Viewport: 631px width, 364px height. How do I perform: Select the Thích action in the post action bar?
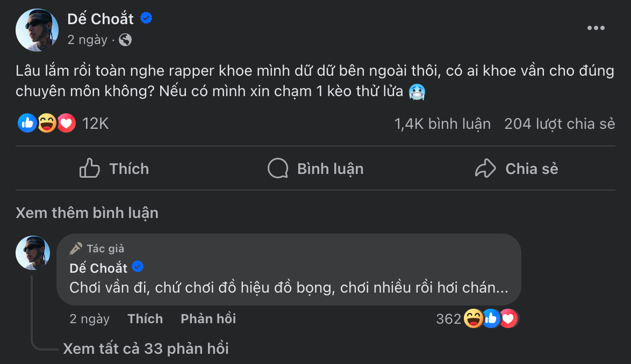point(114,168)
